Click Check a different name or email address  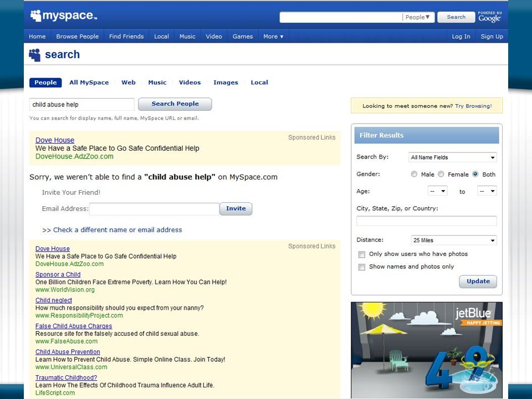[x=117, y=229]
